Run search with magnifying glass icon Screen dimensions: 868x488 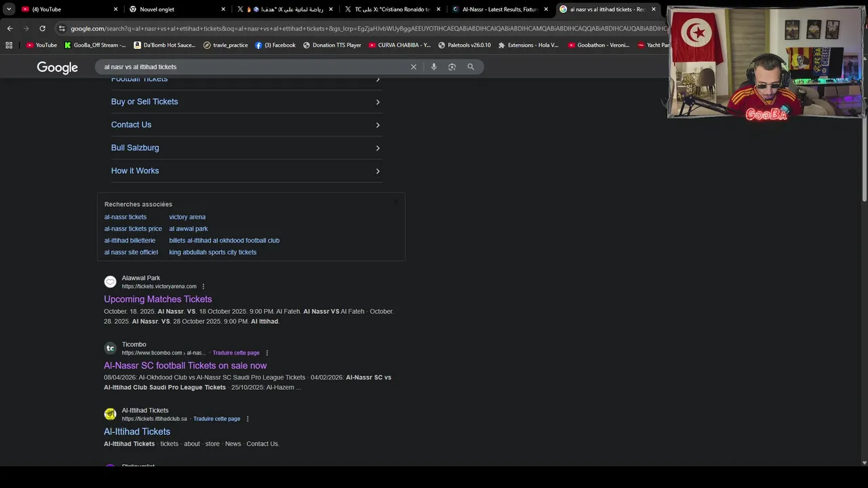tap(471, 66)
